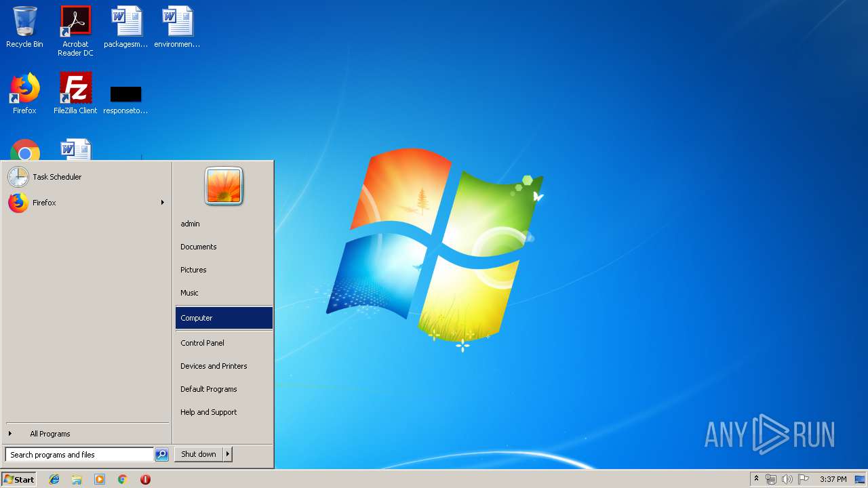This screenshot has height=488, width=868.
Task: Click the Shut down button
Action: [x=199, y=455]
